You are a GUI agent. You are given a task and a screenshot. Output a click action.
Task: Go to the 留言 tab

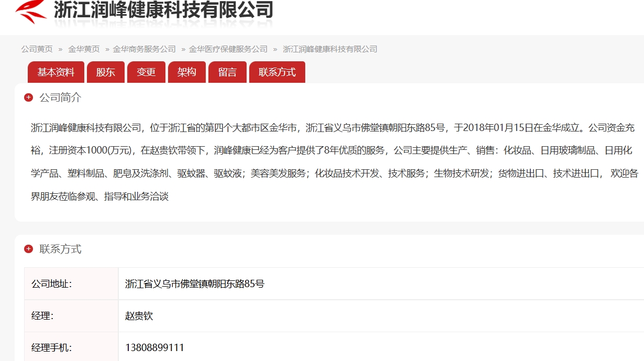227,72
